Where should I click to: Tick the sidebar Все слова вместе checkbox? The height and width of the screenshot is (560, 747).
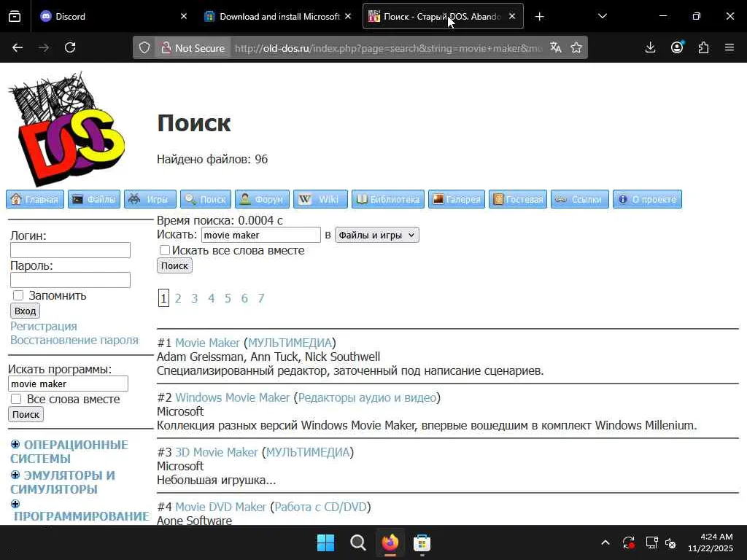tap(16, 399)
